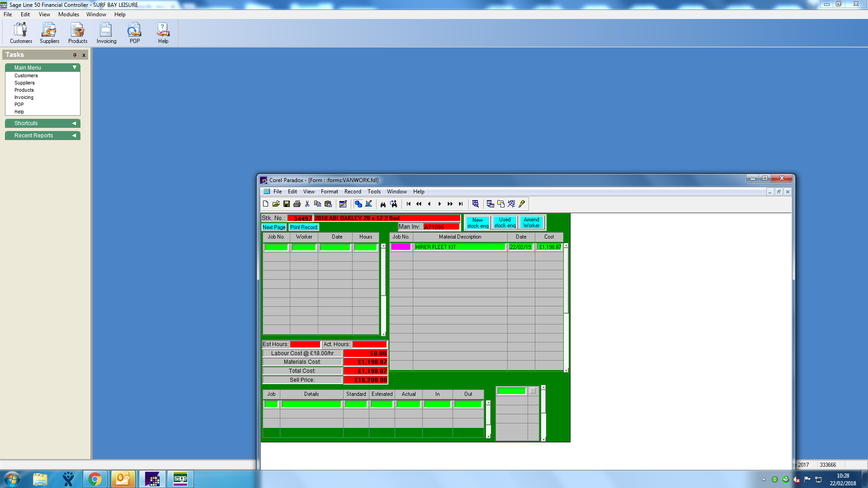Pin the Tasks panel
868x488 pixels.
pyautogui.click(x=75, y=55)
